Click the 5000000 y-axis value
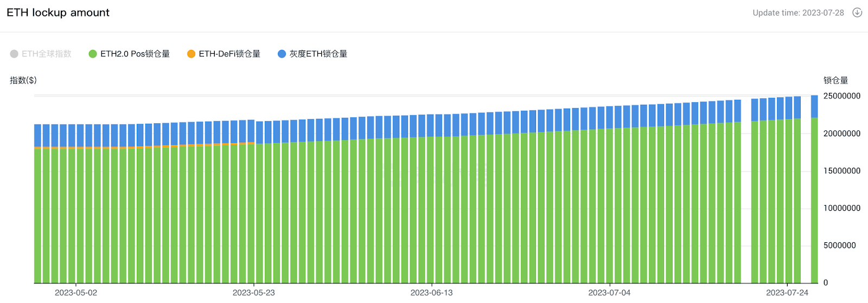This screenshot has height=303, width=868. 840,245
